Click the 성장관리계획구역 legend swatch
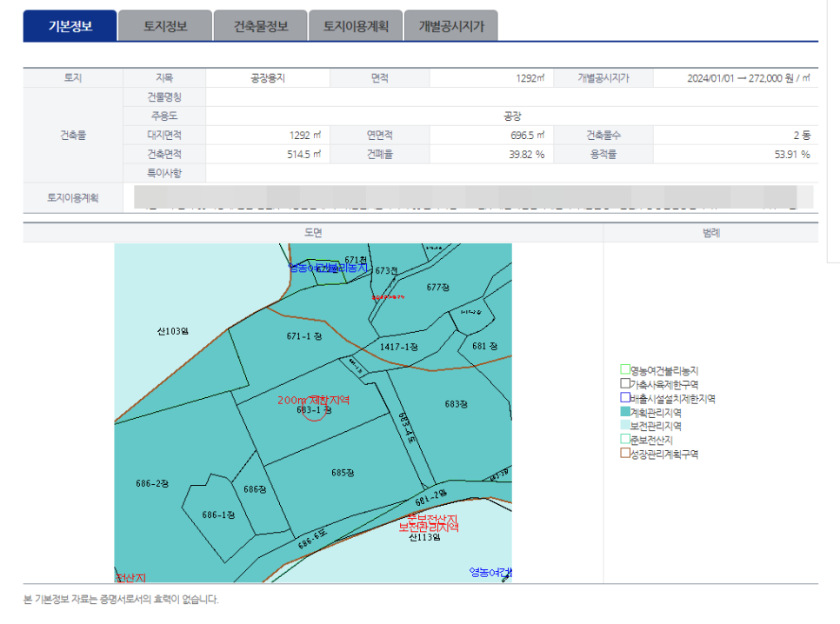840x624 pixels. (624, 453)
